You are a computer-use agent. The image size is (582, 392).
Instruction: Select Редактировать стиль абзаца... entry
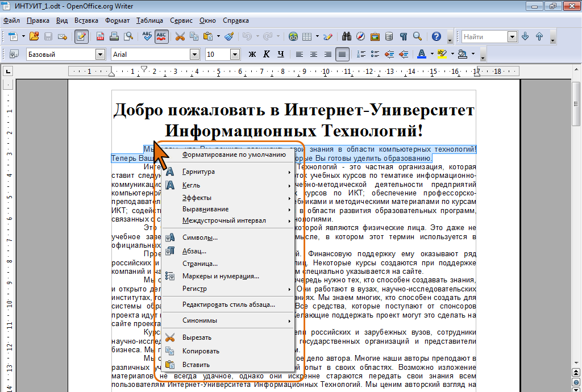[x=228, y=305]
